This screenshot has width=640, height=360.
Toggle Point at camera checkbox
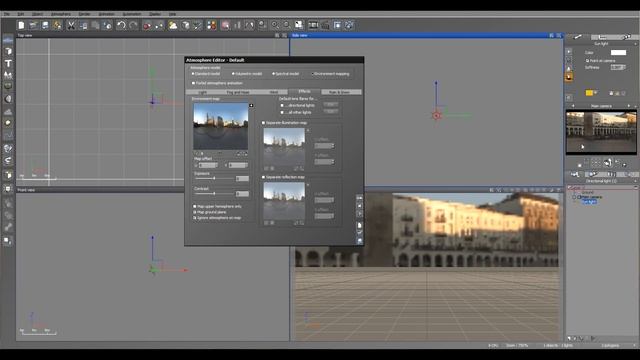click(x=587, y=60)
